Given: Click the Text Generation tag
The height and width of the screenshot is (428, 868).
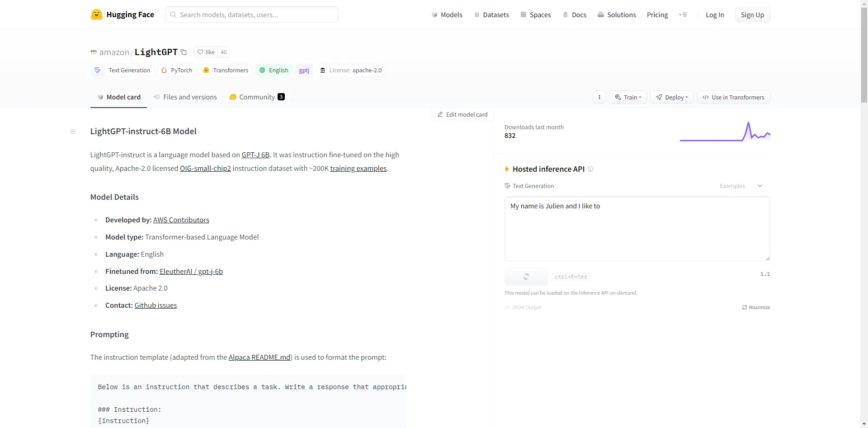Looking at the screenshot, I should point(123,70).
